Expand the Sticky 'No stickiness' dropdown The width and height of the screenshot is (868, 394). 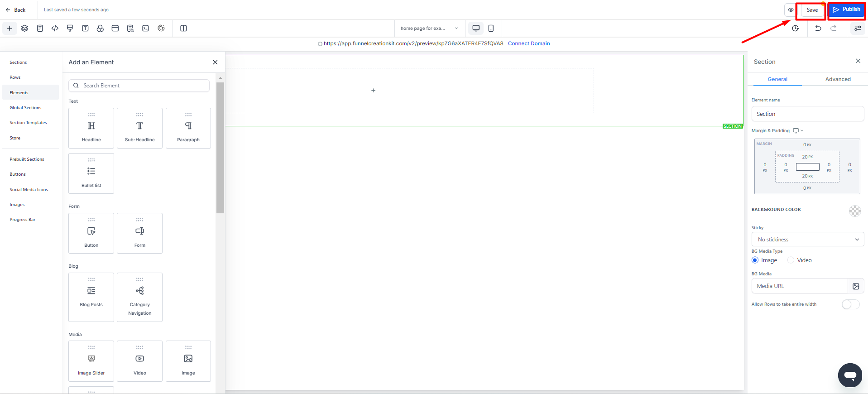[807, 240]
